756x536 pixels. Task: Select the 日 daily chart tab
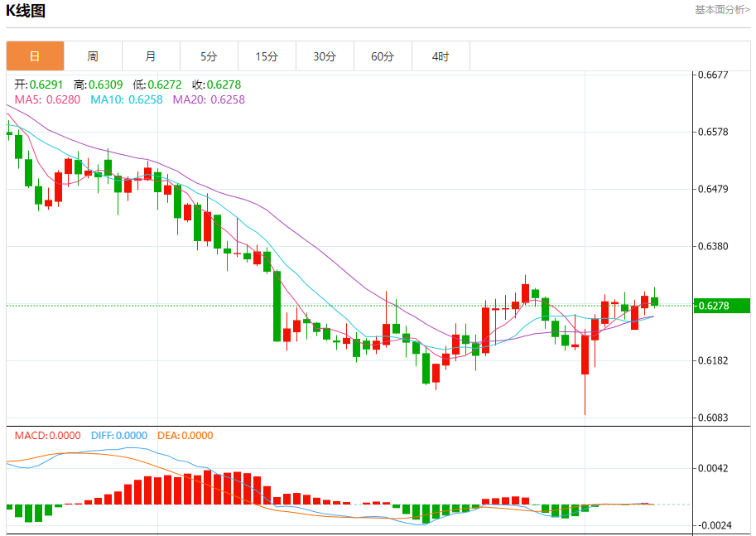click(x=35, y=56)
